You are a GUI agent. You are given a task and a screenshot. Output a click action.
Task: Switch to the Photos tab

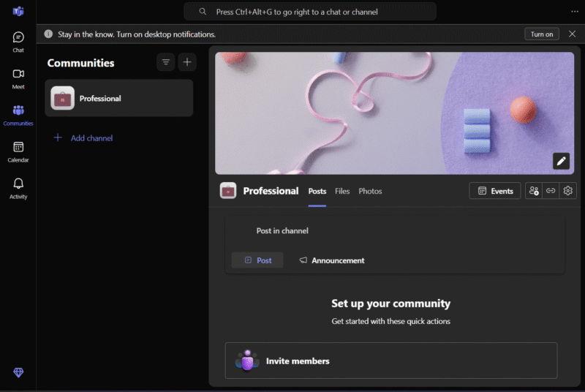coord(370,191)
